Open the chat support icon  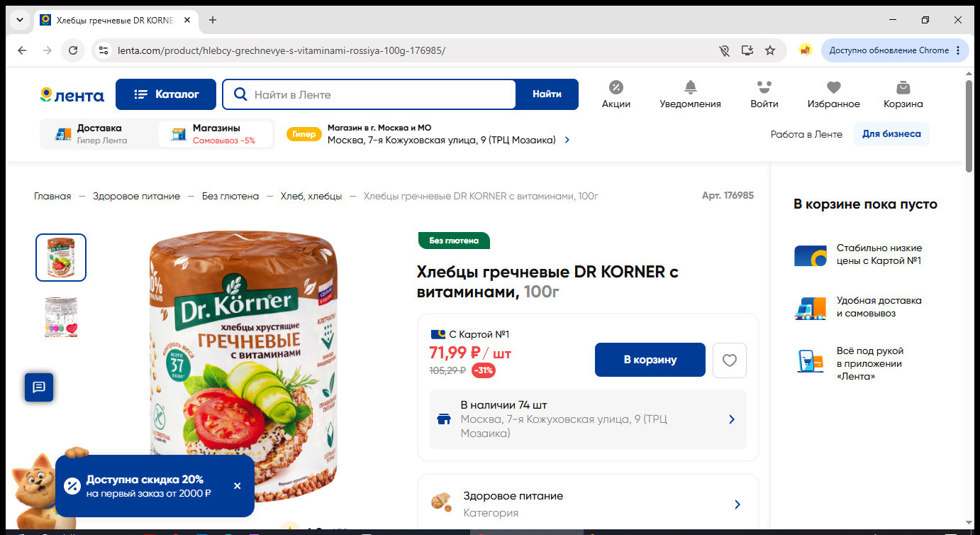pyautogui.click(x=39, y=387)
